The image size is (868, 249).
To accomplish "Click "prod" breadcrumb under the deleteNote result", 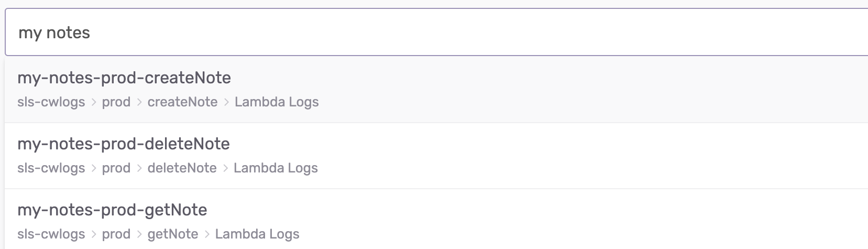I will click(x=116, y=168).
